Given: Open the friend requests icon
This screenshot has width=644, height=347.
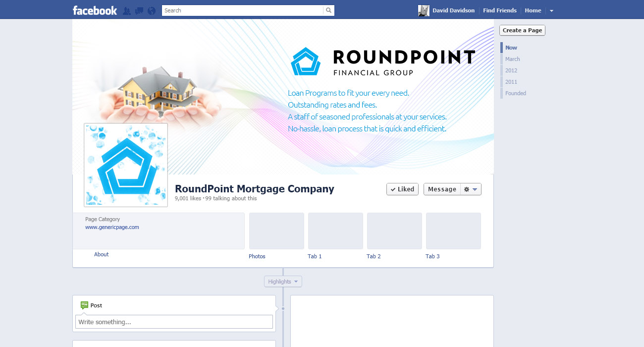Looking at the screenshot, I should [x=127, y=10].
